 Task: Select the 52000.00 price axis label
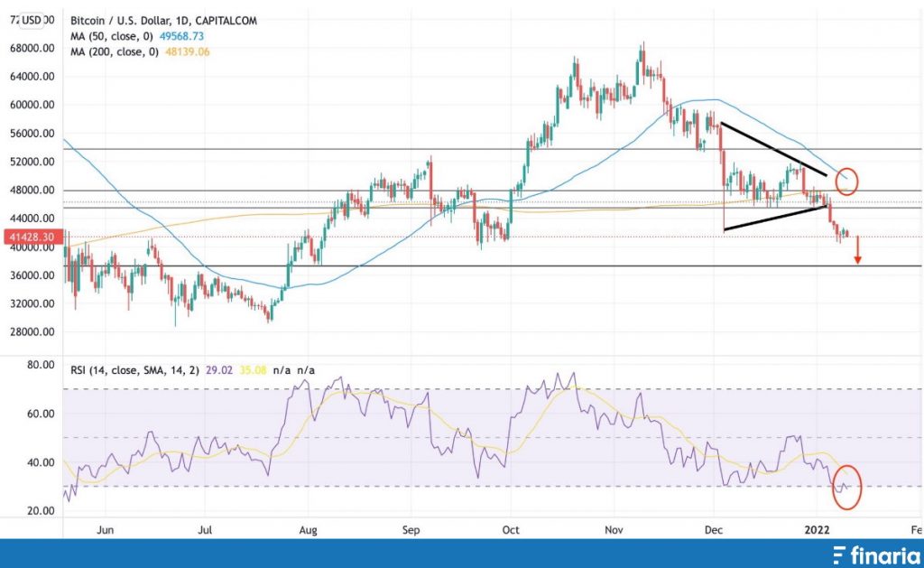click(x=32, y=162)
